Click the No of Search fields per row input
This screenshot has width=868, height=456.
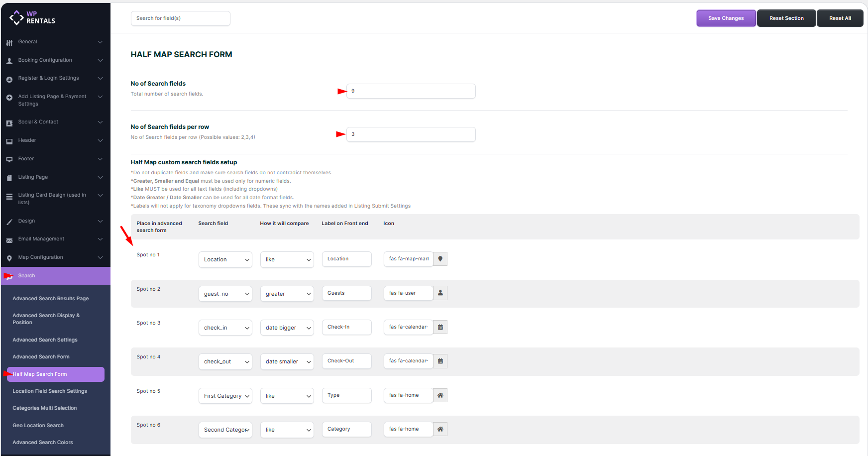pyautogui.click(x=411, y=134)
